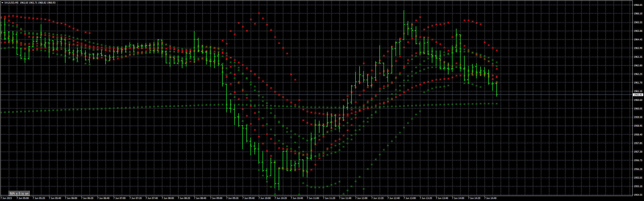The width and height of the screenshot is (644, 201).
Task: Click the 1957.30 price scale label
Action: point(638,152)
